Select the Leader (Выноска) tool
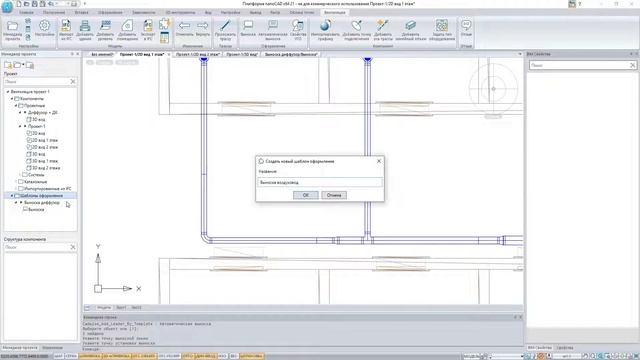Viewport: 640px width, 360px height. [248, 29]
